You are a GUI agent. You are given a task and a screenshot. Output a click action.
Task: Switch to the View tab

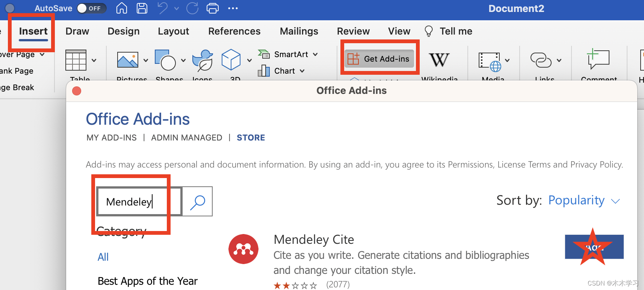pos(399,31)
